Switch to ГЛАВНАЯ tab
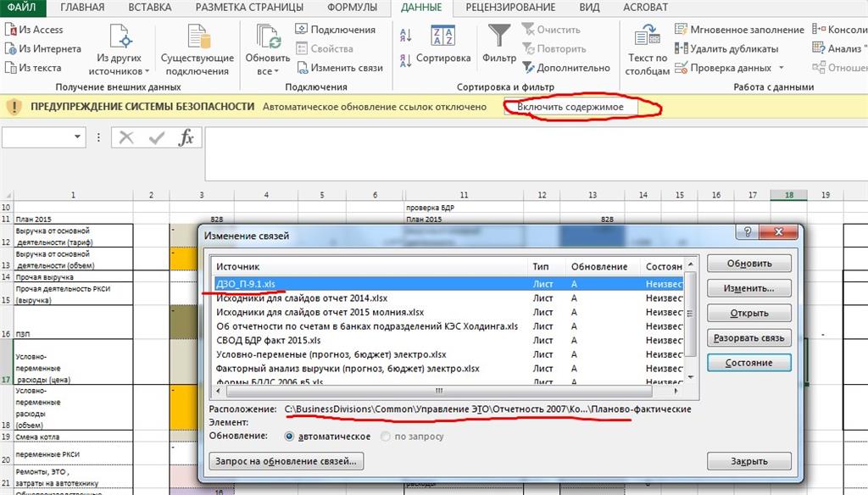 (x=82, y=7)
